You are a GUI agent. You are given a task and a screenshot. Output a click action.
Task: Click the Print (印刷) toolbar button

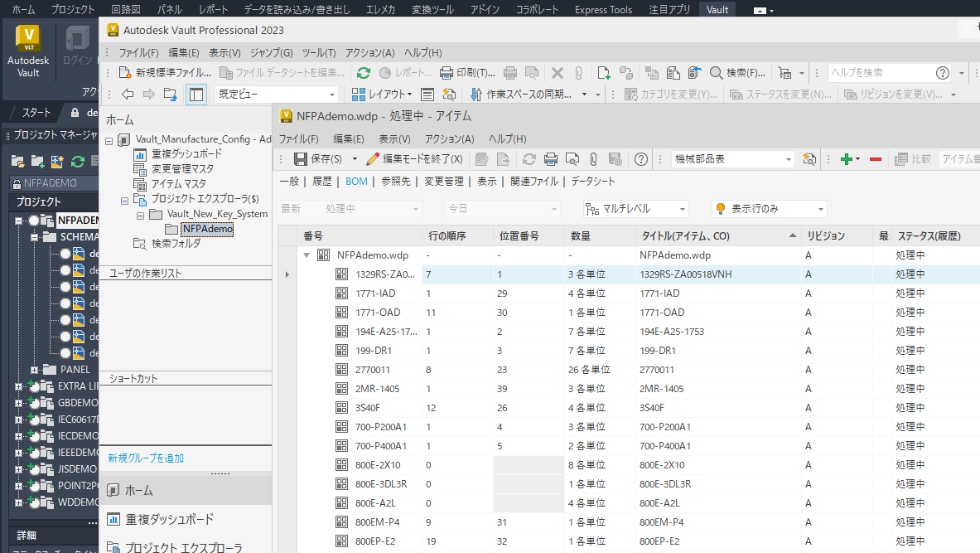tap(467, 73)
